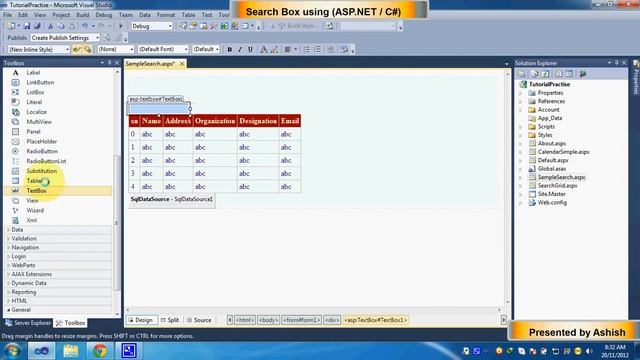The height and width of the screenshot is (360, 640).
Task: Click the <html> tag in breadcrumb
Action: pyautogui.click(x=245, y=320)
